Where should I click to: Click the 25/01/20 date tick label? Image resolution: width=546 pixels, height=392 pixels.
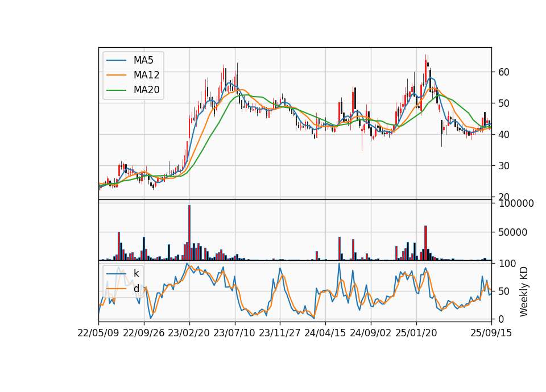[416, 333]
